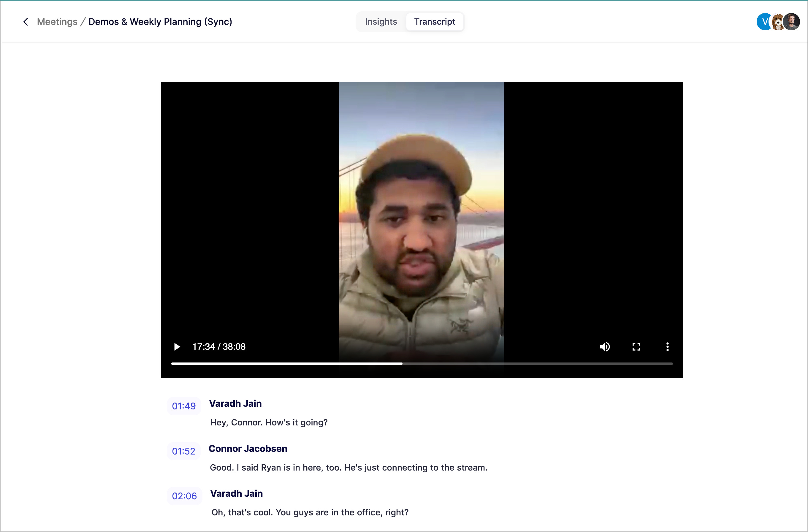Enter fullscreen video mode
808x532 pixels.
tap(636, 347)
